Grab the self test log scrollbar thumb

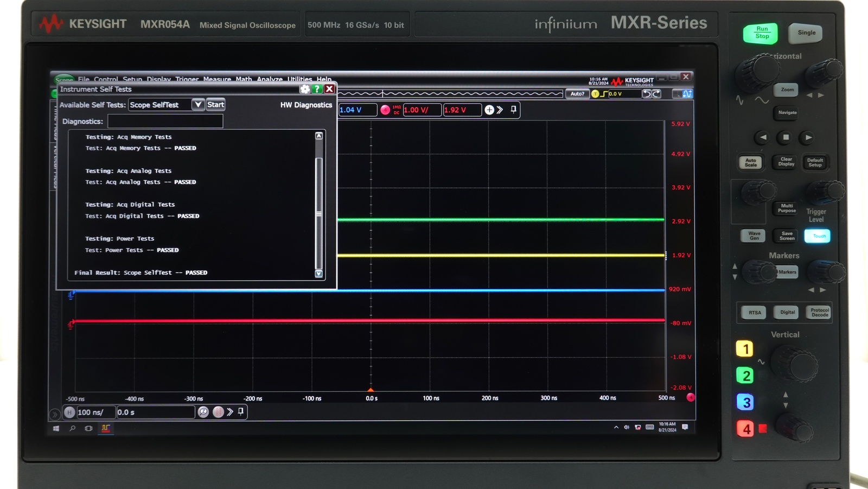(319, 213)
